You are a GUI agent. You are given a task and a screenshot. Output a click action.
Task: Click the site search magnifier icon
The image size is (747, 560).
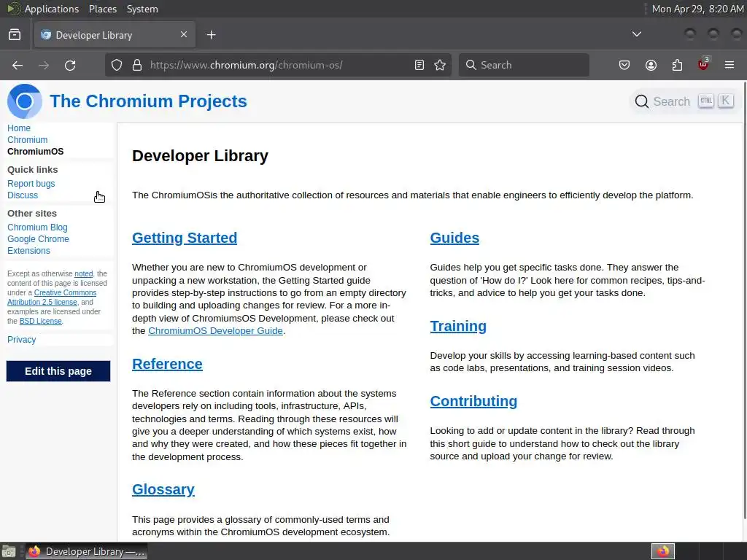[642, 101]
